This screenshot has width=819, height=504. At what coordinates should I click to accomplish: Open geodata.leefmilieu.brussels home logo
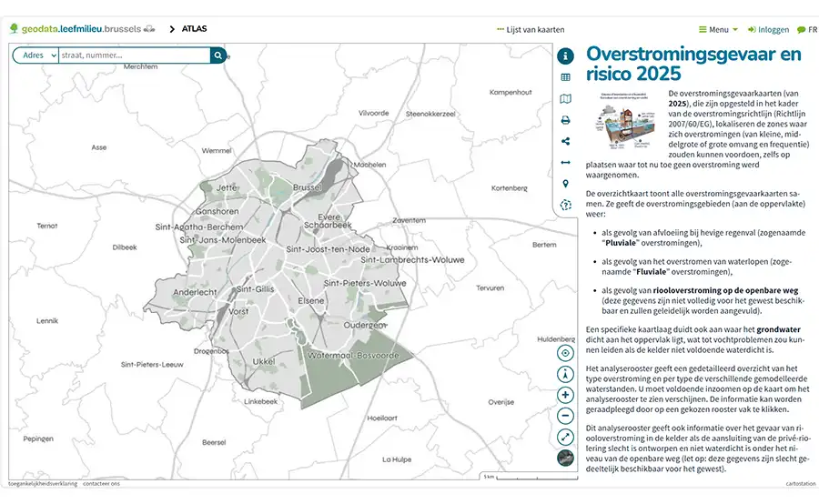(x=83, y=29)
